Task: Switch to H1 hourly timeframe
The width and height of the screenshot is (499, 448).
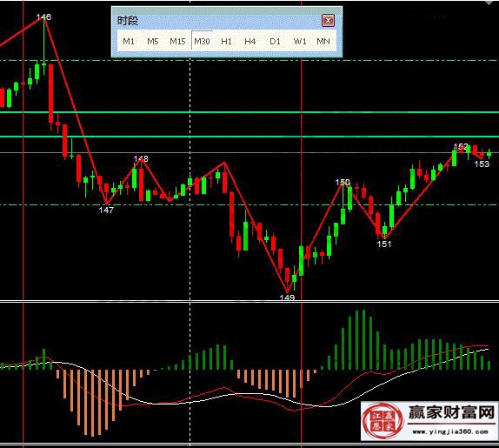Action: click(x=226, y=42)
